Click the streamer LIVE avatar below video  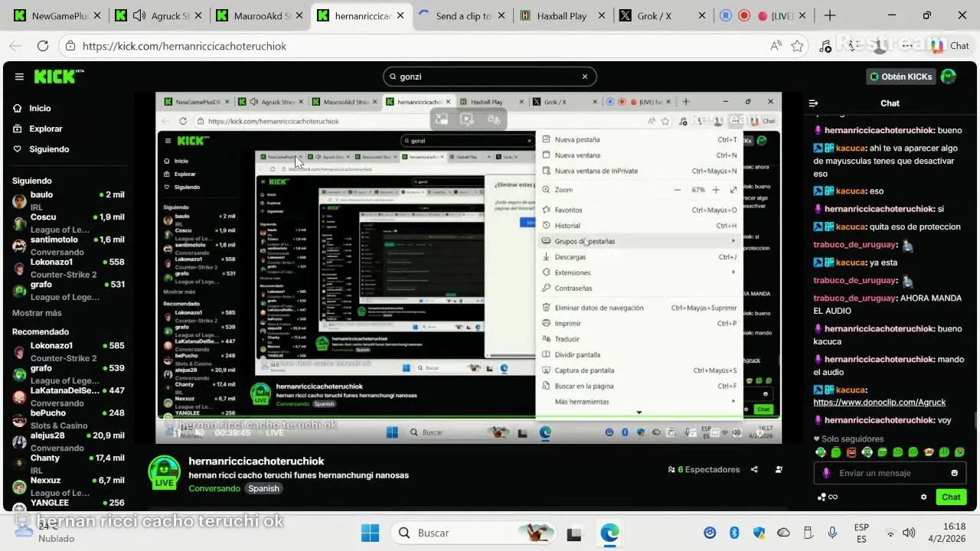pos(164,472)
